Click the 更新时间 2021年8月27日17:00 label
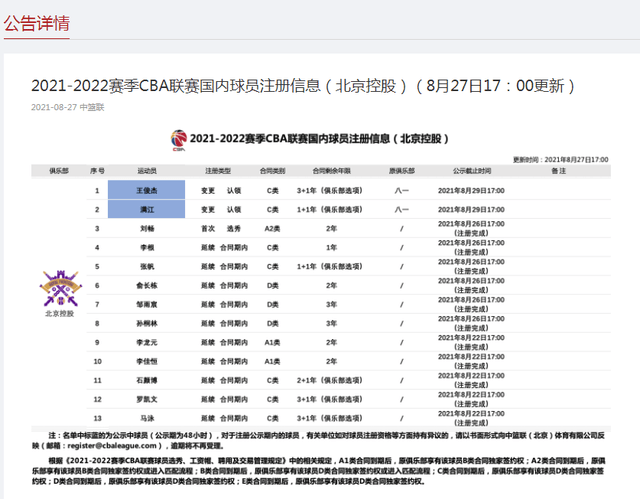Screen dimensions: 640x499 [560, 160]
